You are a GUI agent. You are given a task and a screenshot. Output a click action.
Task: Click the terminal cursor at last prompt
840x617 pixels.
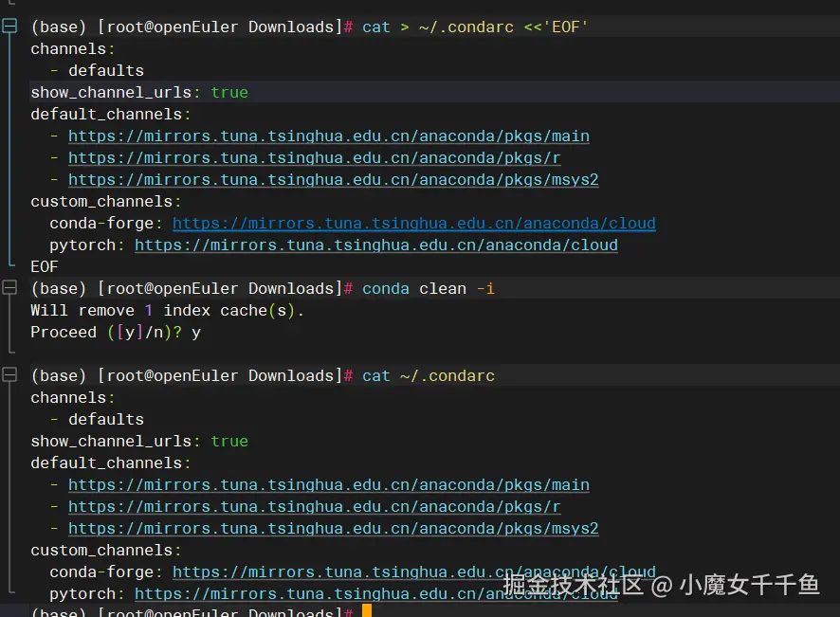[x=367, y=610]
